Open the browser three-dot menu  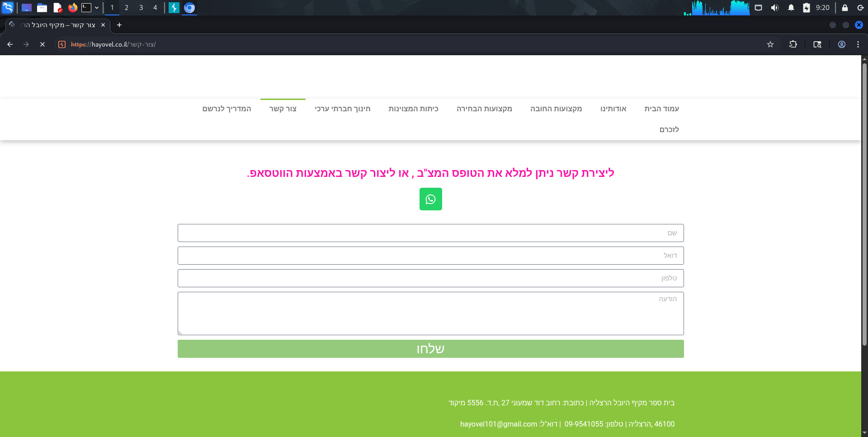click(858, 44)
